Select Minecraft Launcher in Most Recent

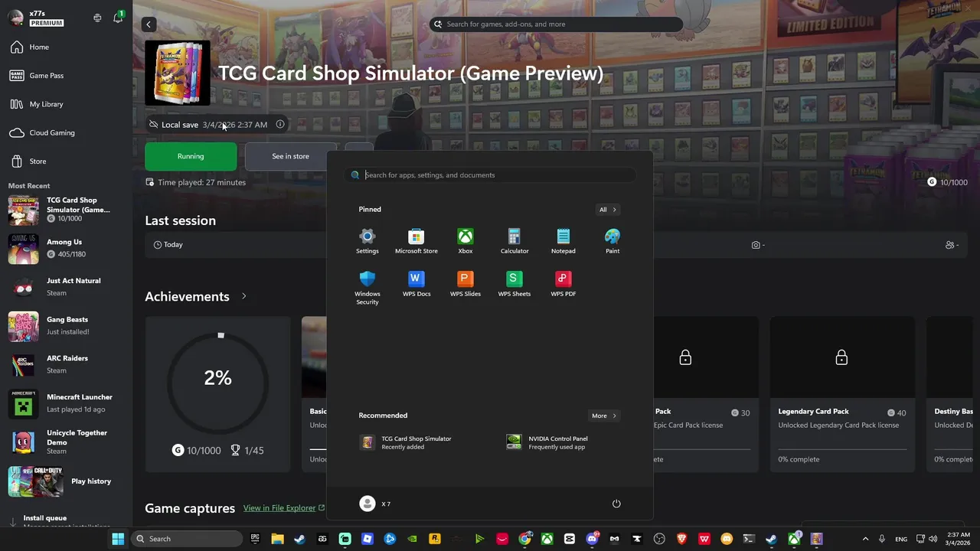tap(66, 403)
